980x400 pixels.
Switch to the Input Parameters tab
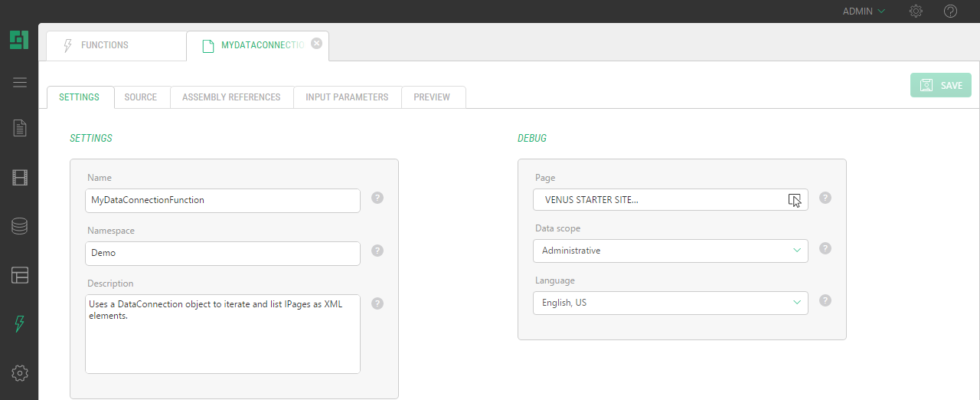pyautogui.click(x=347, y=97)
